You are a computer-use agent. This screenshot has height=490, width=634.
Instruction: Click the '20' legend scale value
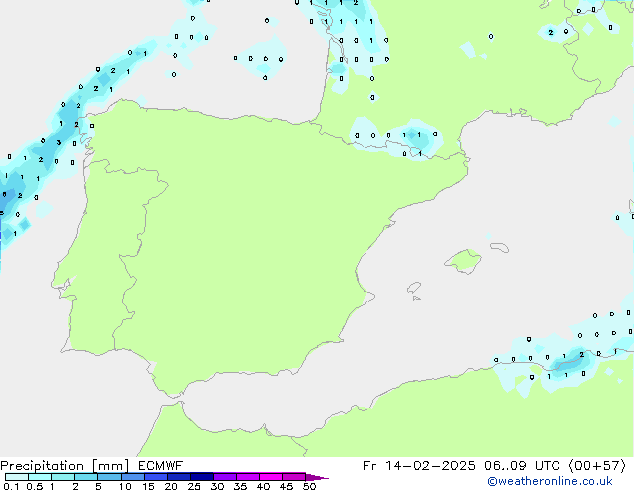tap(171, 486)
